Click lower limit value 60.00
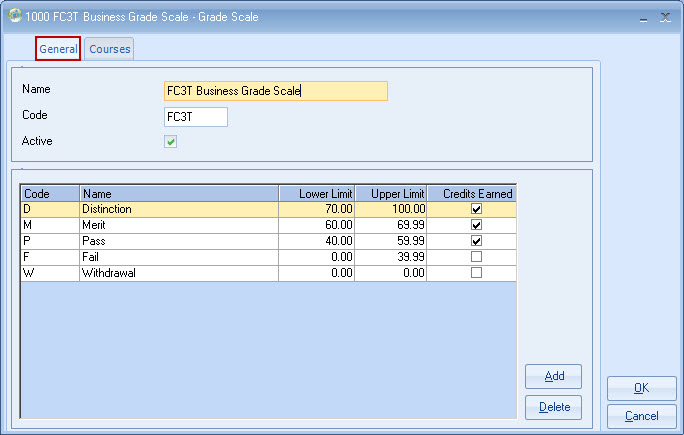 tap(317, 225)
